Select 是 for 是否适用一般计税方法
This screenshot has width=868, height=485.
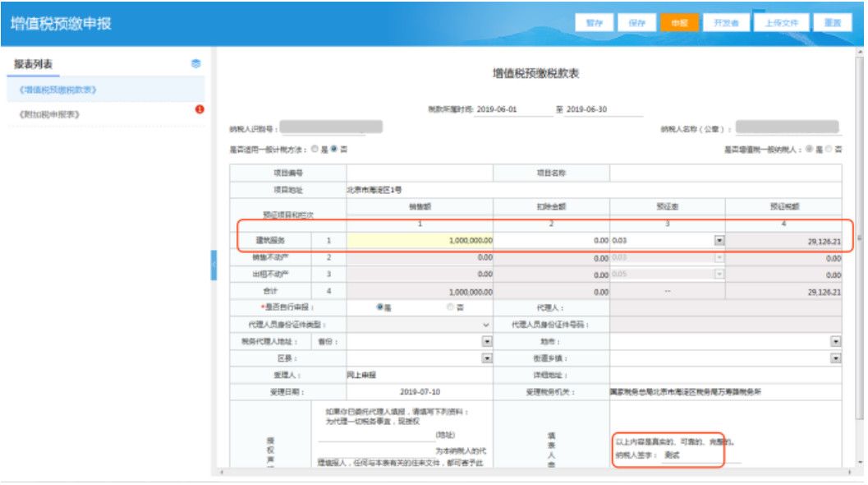315,149
